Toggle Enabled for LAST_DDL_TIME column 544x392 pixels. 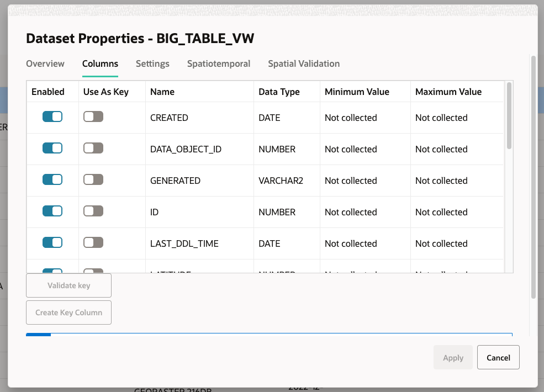coord(52,242)
